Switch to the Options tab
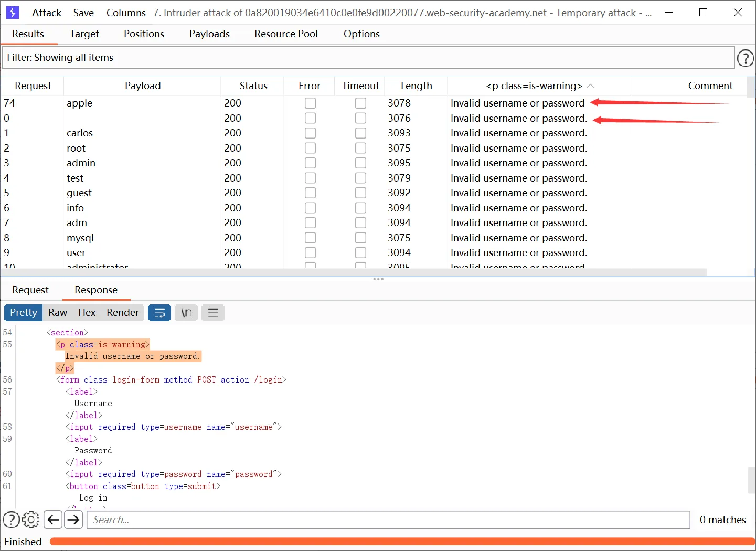756x551 pixels. tap(361, 34)
